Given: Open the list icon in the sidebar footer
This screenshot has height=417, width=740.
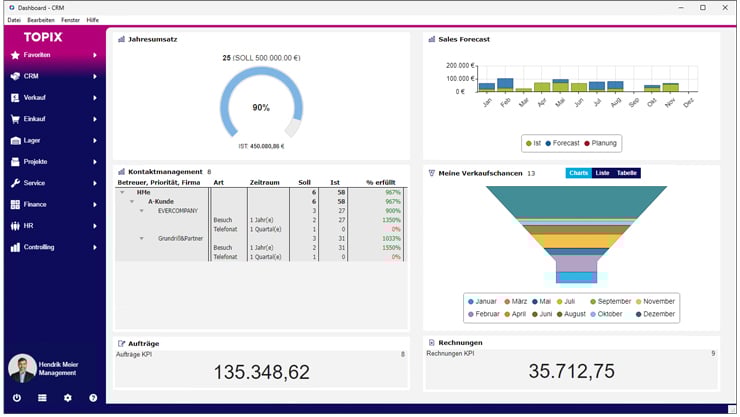Looking at the screenshot, I should 42,398.
